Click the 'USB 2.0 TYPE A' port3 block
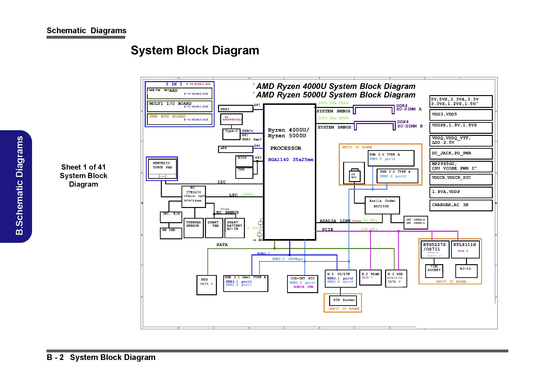555x392 pixels. click(391, 158)
